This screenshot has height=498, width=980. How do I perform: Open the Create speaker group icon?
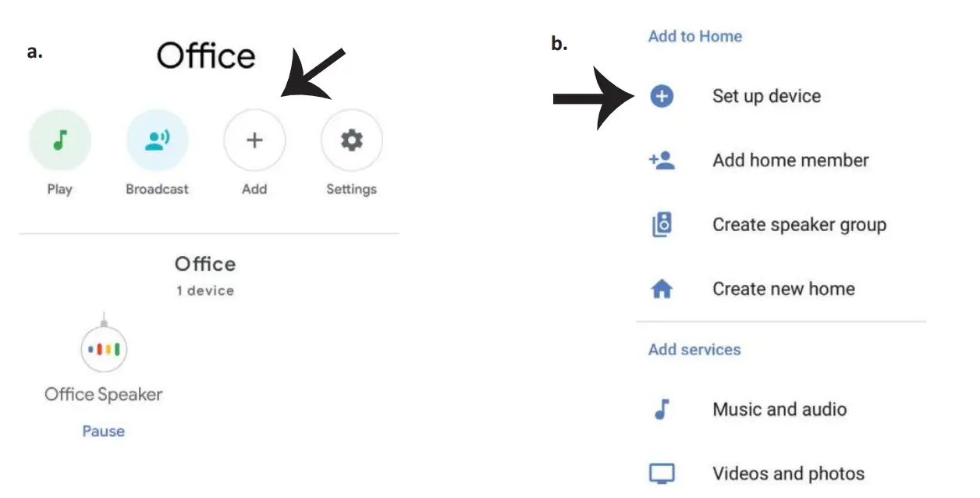pyautogui.click(x=660, y=224)
